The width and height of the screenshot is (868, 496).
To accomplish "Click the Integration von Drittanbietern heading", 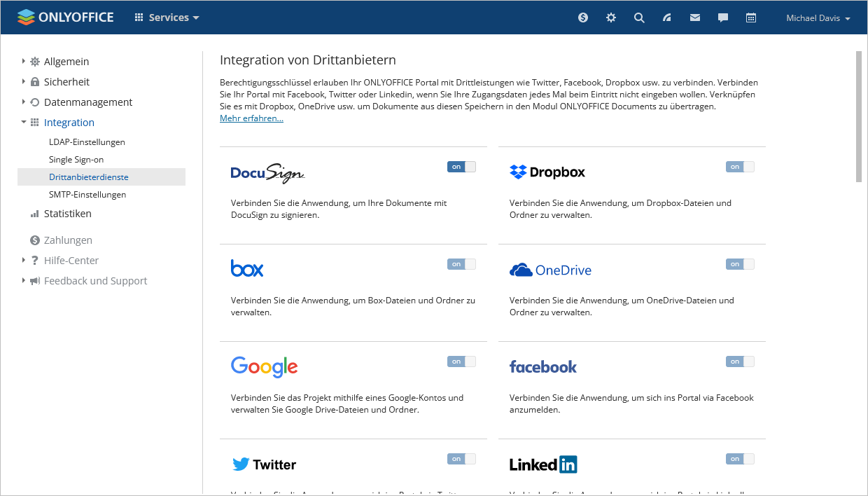I will click(308, 60).
